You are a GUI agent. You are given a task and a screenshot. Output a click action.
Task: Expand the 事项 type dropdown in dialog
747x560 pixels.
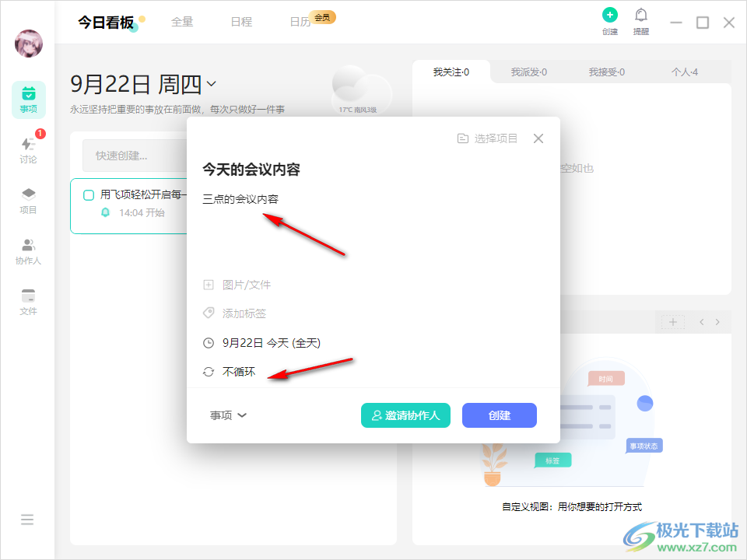pyautogui.click(x=228, y=415)
